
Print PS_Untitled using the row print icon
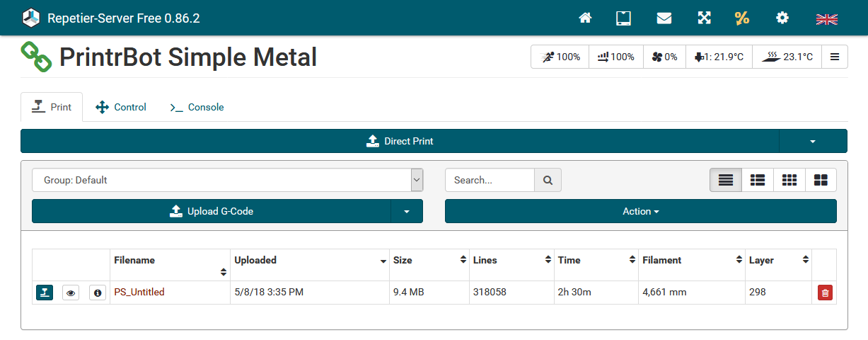click(45, 292)
